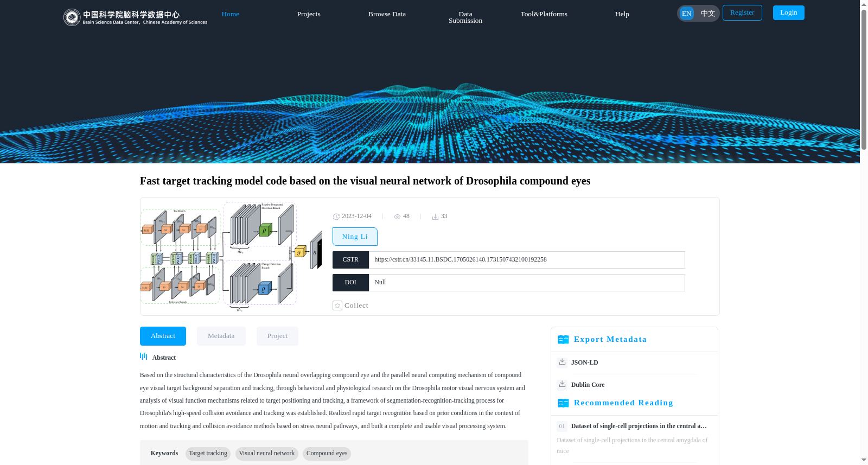Click the Export Metadata header icon
Screen dimensions: 868x465
[563, 340]
